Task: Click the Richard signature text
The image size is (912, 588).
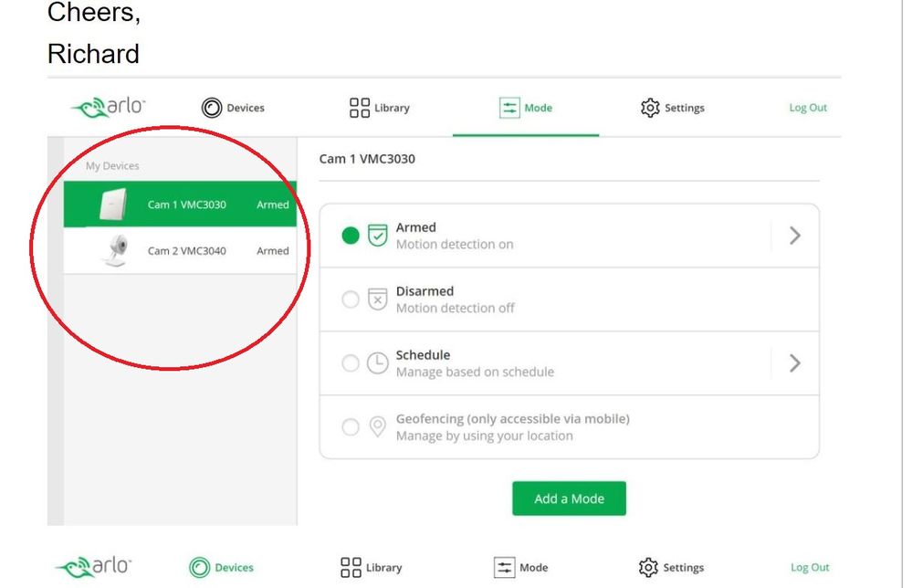Action: coord(94,54)
